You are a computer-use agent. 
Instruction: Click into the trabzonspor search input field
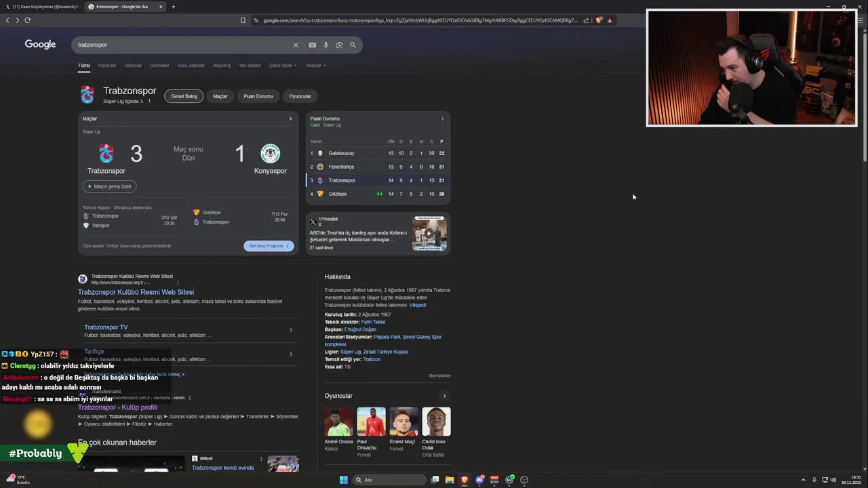click(183, 45)
